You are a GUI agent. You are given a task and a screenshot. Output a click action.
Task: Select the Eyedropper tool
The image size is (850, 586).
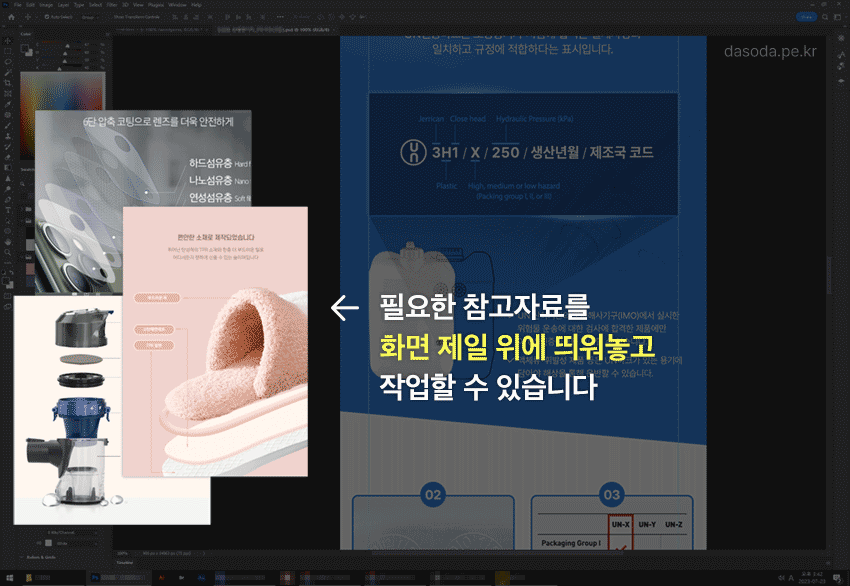tap(8, 104)
